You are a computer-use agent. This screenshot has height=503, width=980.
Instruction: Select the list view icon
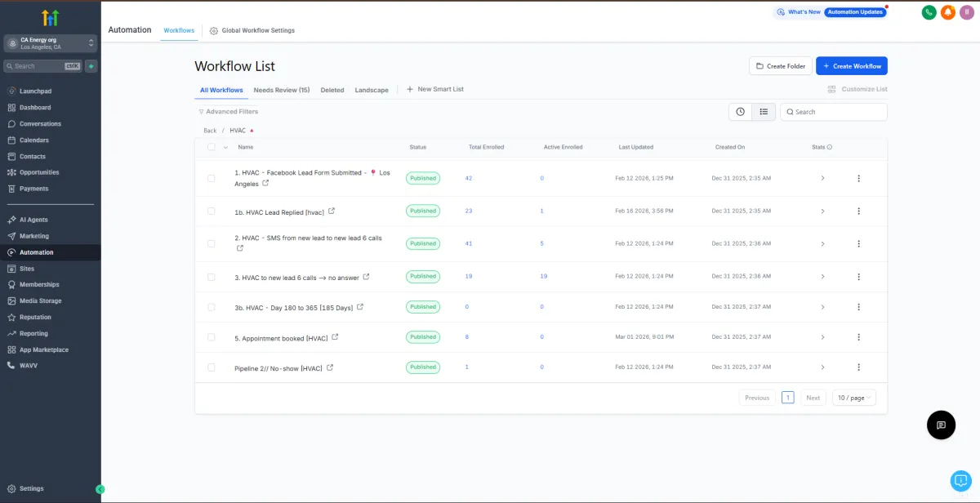tap(764, 112)
